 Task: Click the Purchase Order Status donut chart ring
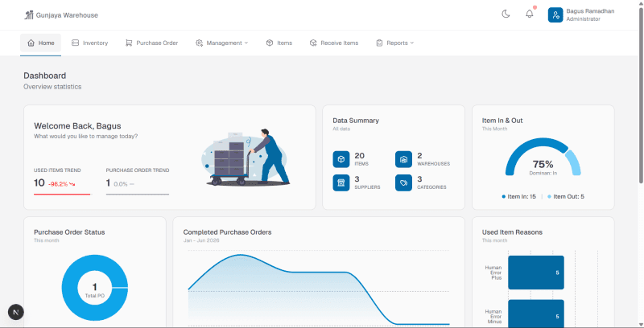coord(70,288)
